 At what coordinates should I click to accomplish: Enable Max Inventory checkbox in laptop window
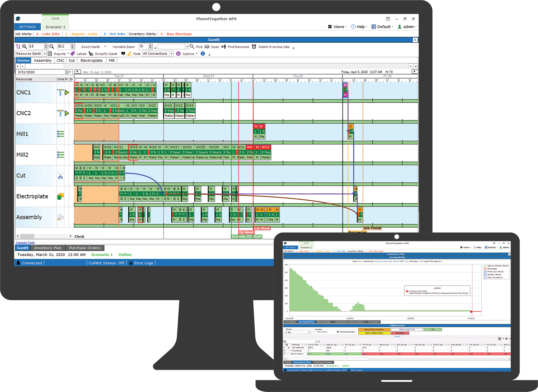pos(485,278)
